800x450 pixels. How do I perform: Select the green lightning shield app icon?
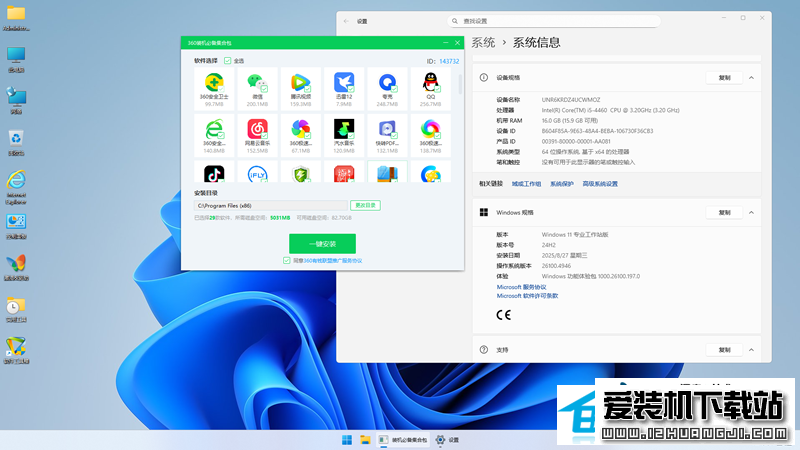point(301,174)
